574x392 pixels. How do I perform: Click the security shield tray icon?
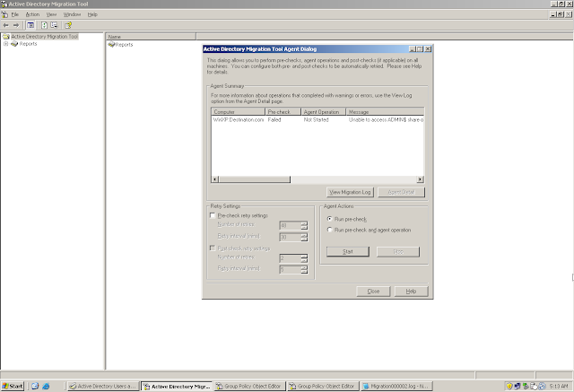coord(509,386)
